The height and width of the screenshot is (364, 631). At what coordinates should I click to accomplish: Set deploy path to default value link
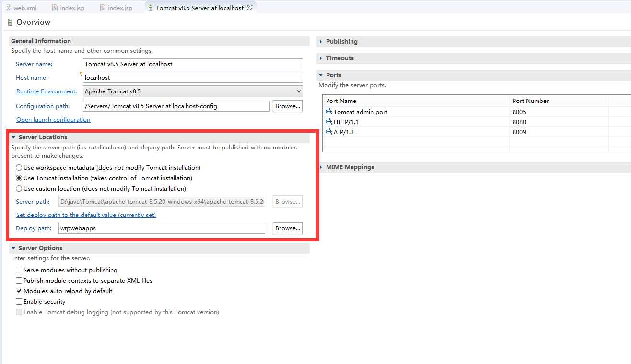point(86,215)
